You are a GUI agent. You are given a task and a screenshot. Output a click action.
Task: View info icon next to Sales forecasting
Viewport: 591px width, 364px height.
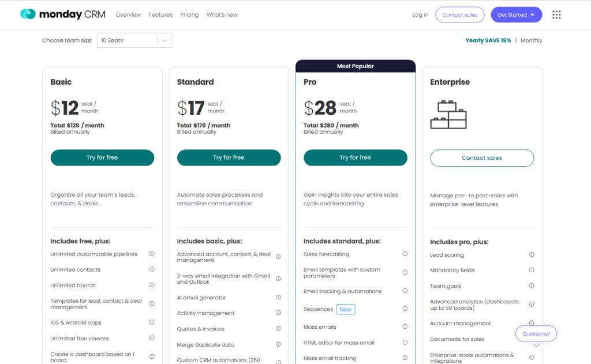[405, 254]
